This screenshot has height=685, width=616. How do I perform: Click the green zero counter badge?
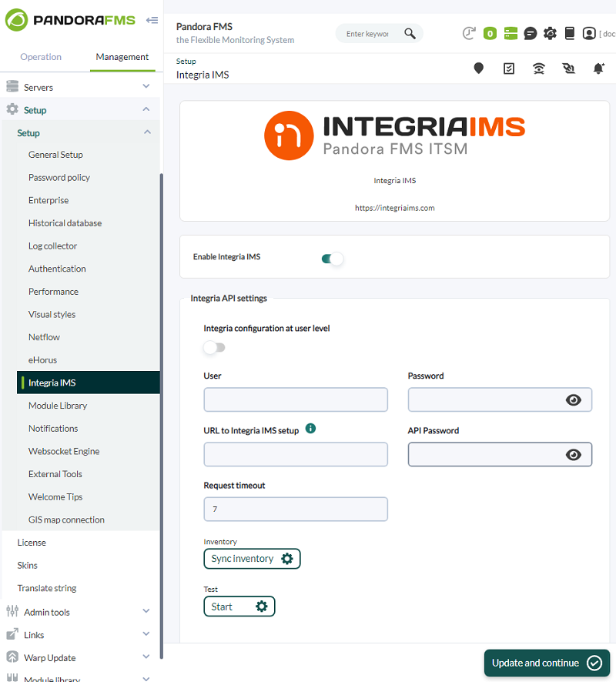click(490, 34)
